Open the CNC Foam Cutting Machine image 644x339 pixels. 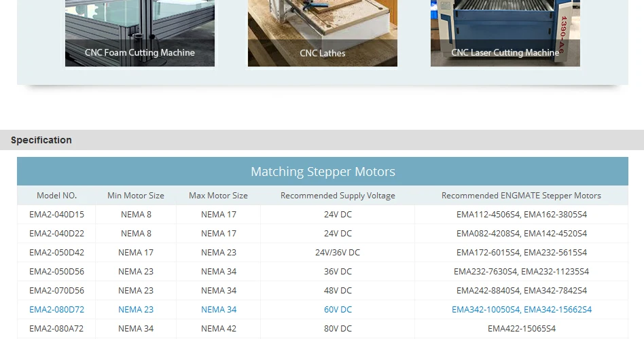click(x=140, y=33)
